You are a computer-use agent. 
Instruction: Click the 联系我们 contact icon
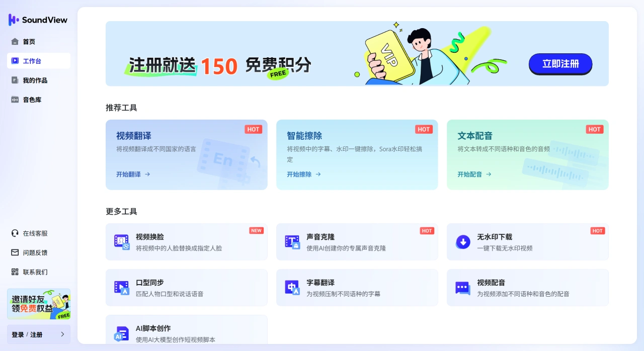click(15, 272)
